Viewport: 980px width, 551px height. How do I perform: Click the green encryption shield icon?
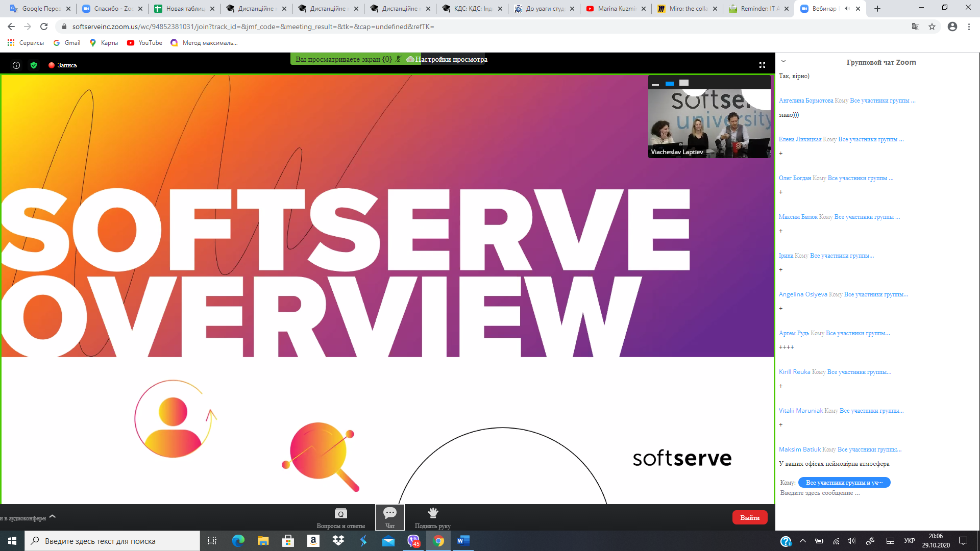point(34,65)
